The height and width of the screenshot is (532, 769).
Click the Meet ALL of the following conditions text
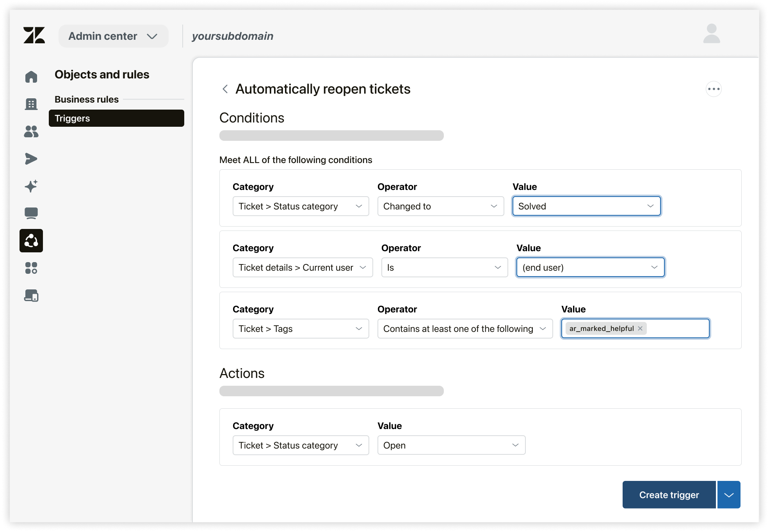pyautogui.click(x=296, y=160)
